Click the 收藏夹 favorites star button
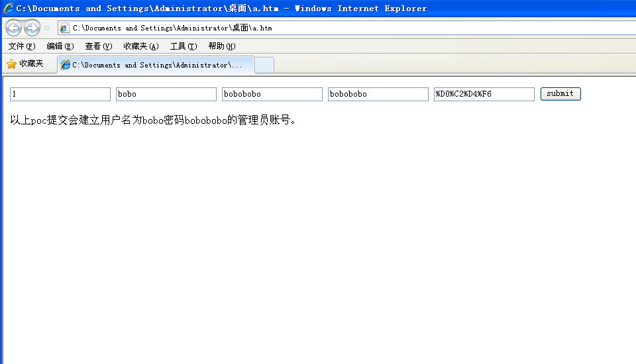 [x=25, y=64]
